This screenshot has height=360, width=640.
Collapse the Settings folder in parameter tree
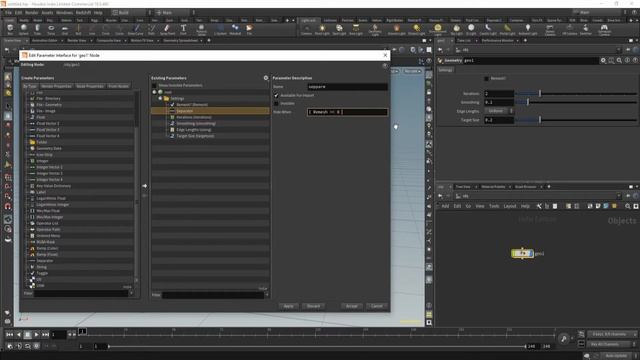[160, 98]
